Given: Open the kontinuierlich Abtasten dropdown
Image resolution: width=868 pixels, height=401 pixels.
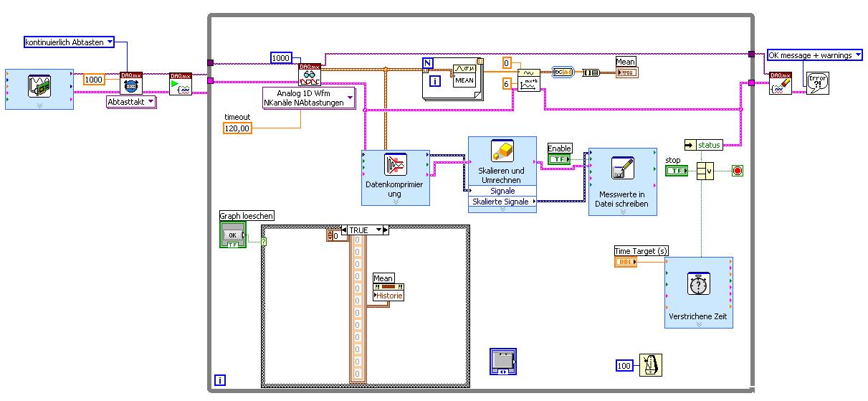Looking at the screenshot, I should 69,42.
